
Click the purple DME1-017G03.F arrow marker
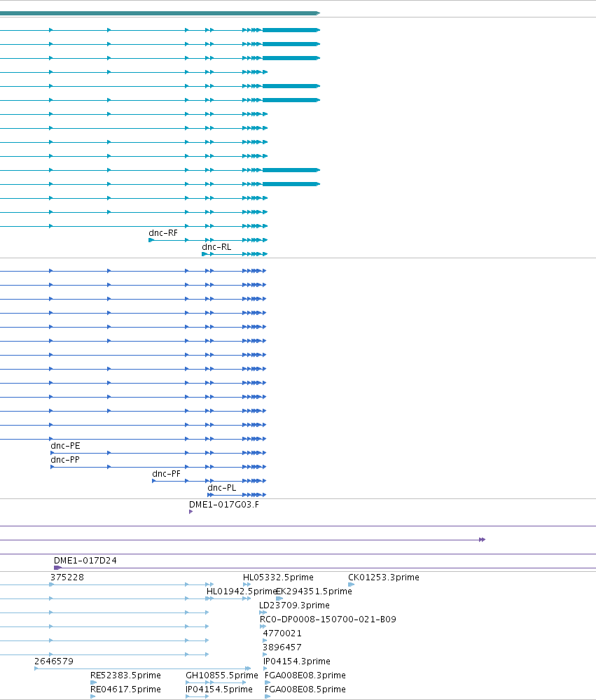point(190,512)
